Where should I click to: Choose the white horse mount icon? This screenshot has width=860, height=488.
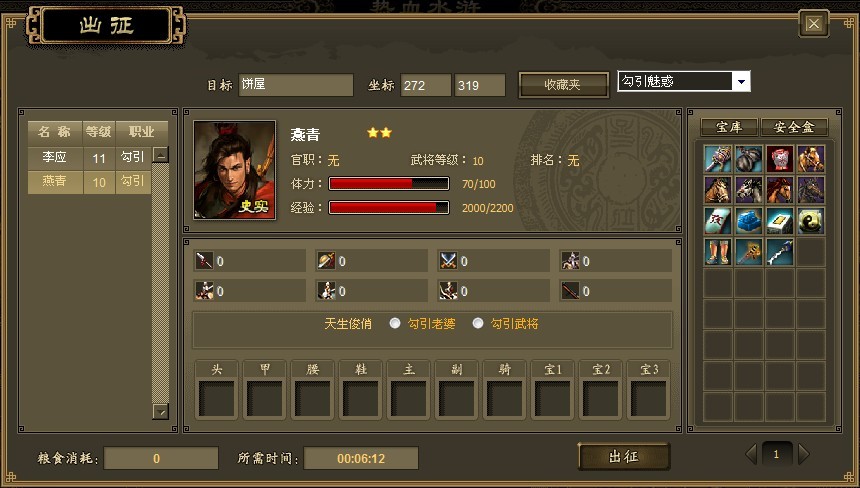pos(749,190)
